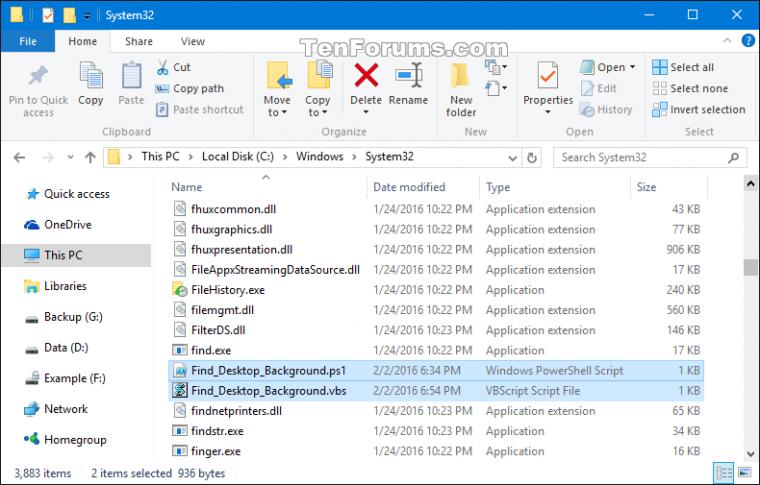Click the Invert selection option
Viewport: 760px width, 485px height.
coord(699,110)
